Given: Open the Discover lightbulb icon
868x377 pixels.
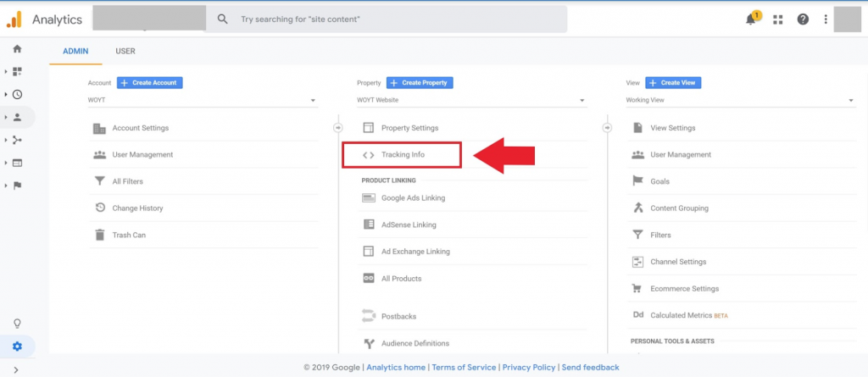Looking at the screenshot, I should coord(17,324).
